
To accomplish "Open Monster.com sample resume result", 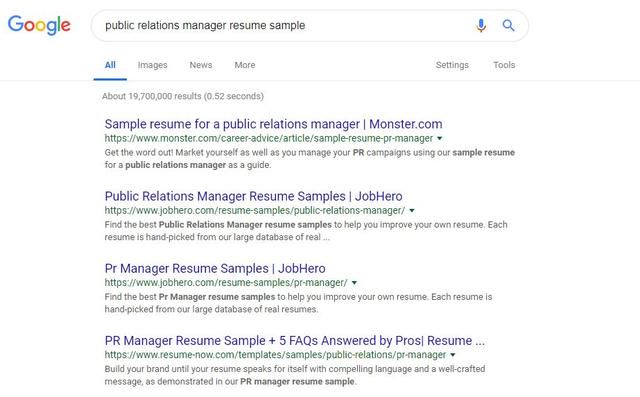I will tap(273, 124).
